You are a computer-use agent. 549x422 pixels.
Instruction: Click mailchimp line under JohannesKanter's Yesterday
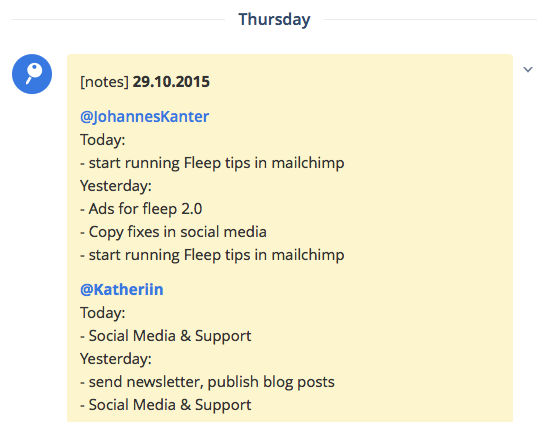click(x=212, y=255)
